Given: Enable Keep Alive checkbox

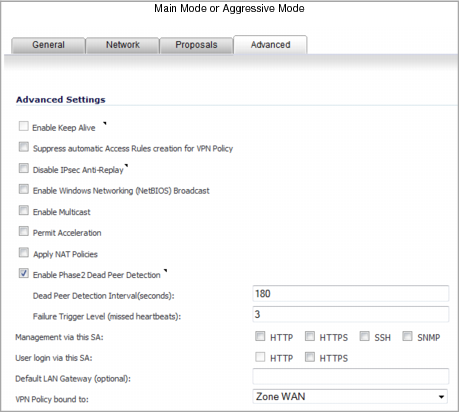Looking at the screenshot, I should click(x=23, y=126).
